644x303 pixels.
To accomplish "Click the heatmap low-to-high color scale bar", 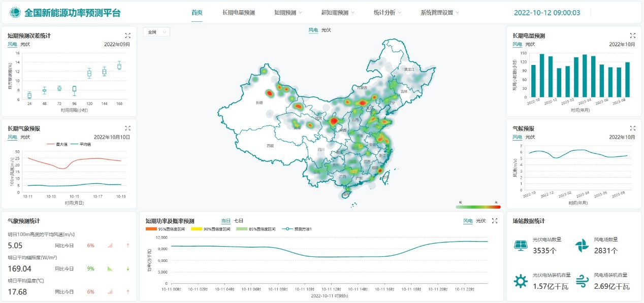I will [x=478, y=207].
